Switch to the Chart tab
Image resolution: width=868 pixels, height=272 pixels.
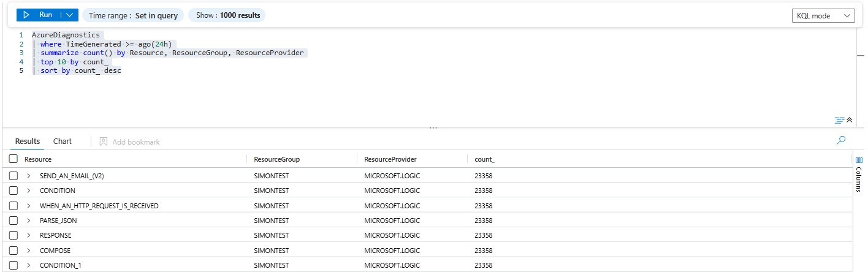pos(63,142)
